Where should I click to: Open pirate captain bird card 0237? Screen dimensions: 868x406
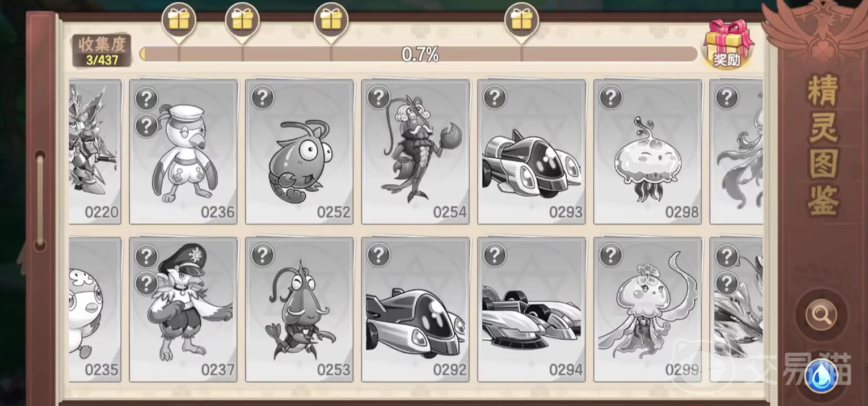click(x=183, y=310)
